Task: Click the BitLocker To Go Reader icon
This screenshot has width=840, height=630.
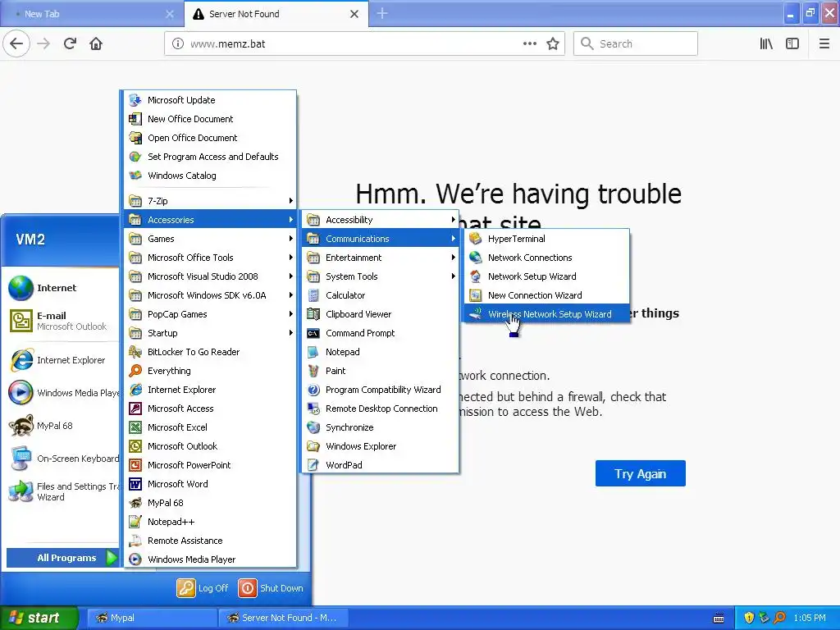Action: point(135,352)
